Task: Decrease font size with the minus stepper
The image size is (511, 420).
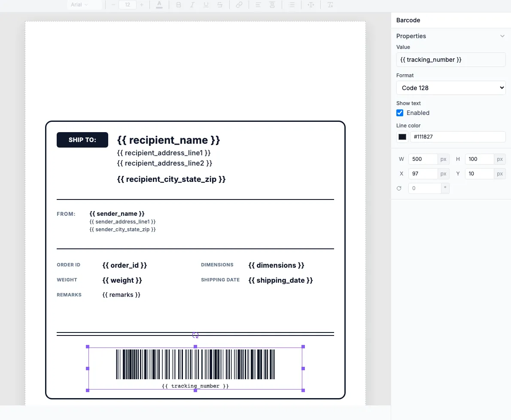Action: coord(113,5)
